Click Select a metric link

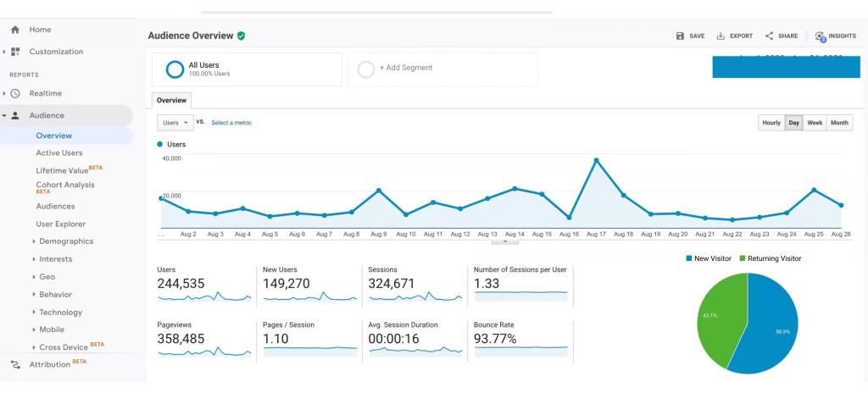coord(231,123)
